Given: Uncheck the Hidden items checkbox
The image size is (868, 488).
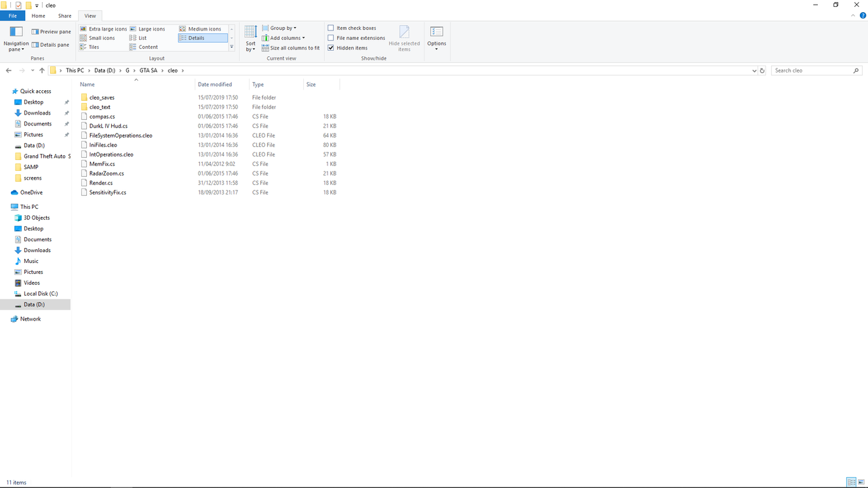Looking at the screenshot, I should point(331,48).
